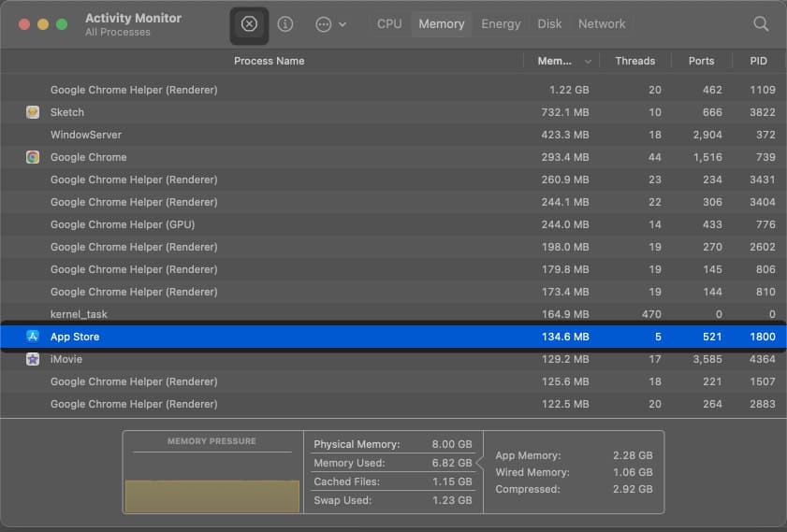Switch to the Network tab
Image resolution: width=787 pixels, height=532 pixels.
pos(602,24)
